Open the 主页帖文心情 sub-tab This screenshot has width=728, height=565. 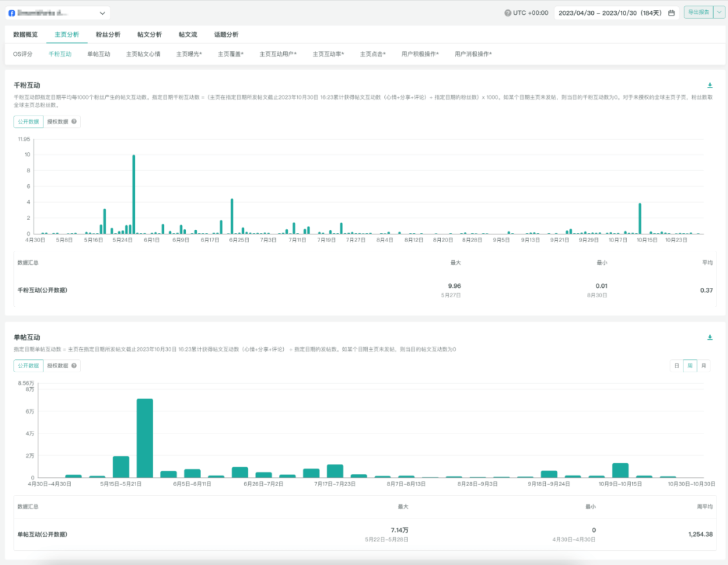tap(143, 54)
